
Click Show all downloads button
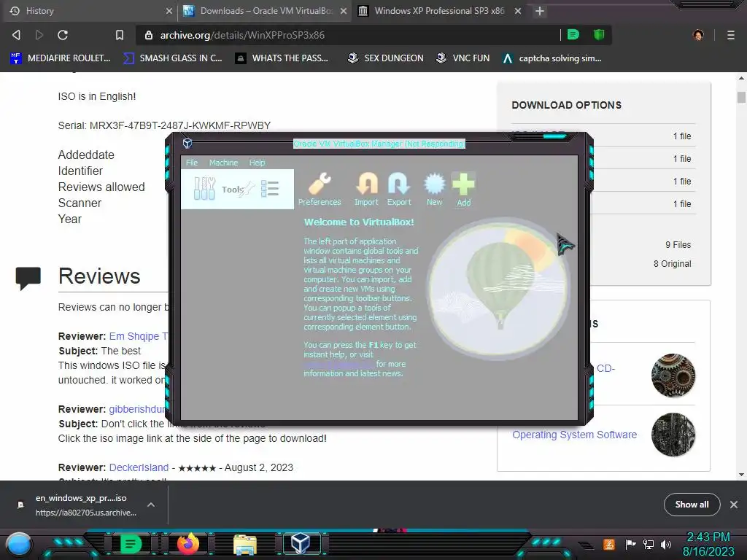point(692,505)
